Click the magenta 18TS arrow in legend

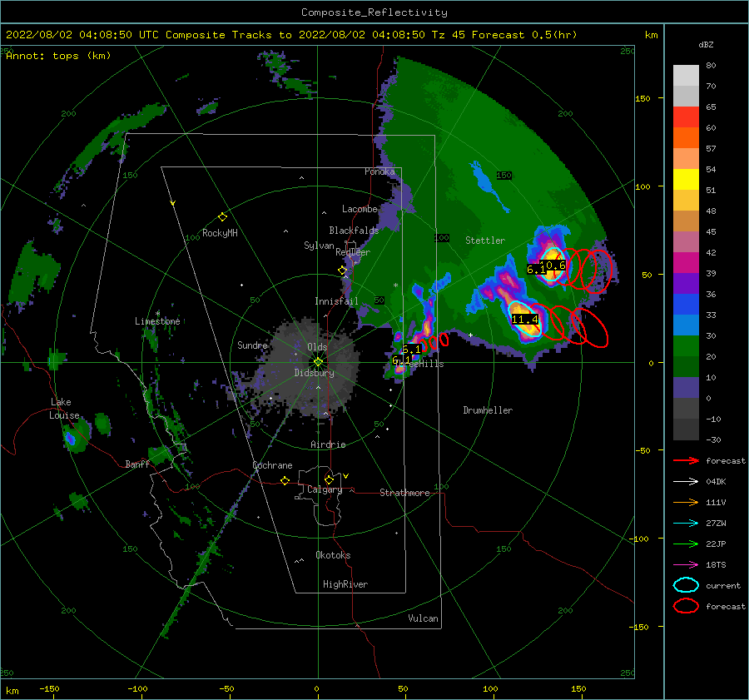click(686, 565)
